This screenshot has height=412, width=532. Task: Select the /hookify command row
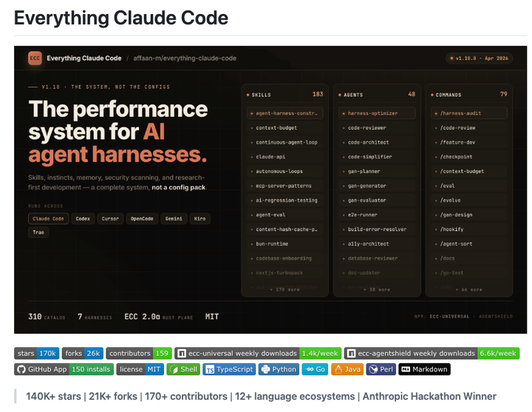pos(469,230)
